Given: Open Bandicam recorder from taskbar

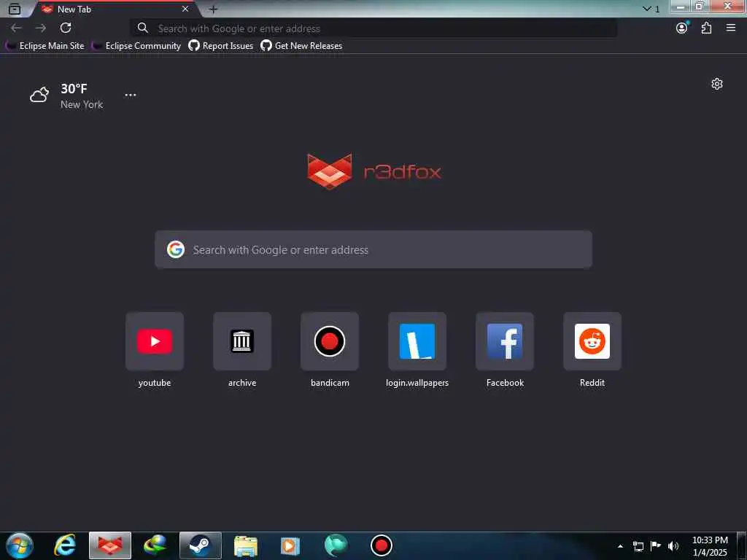Looking at the screenshot, I should pos(381,545).
